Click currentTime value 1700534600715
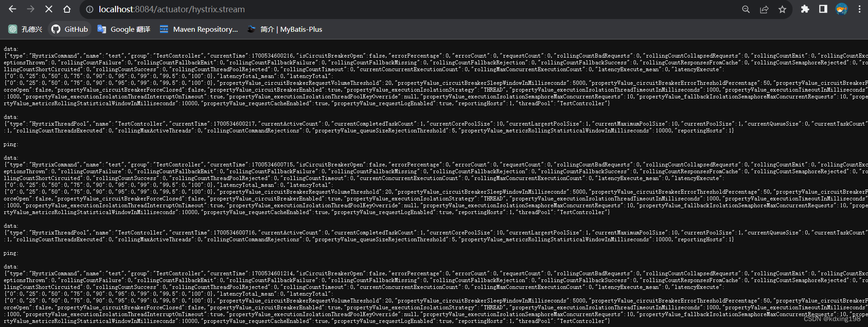868x327 pixels. pyautogui.click(x=273, y=165)
